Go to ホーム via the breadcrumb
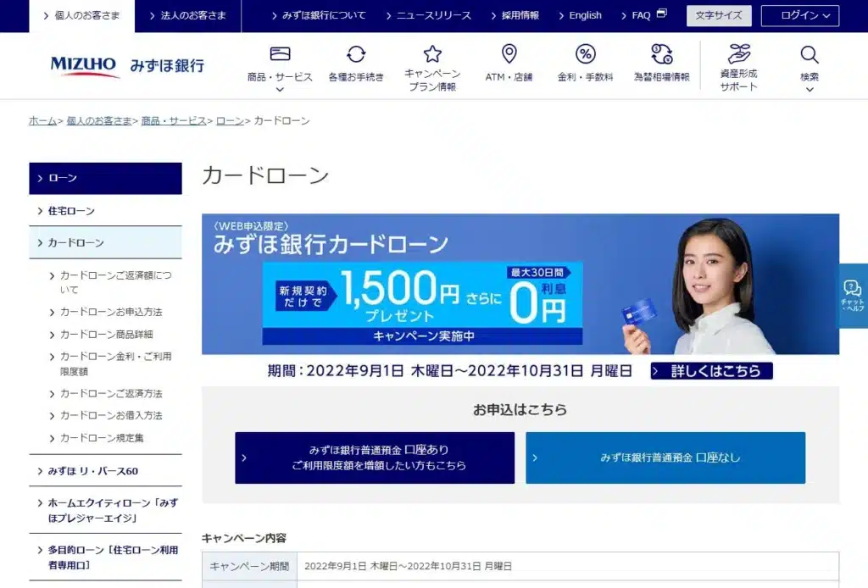 42,120
